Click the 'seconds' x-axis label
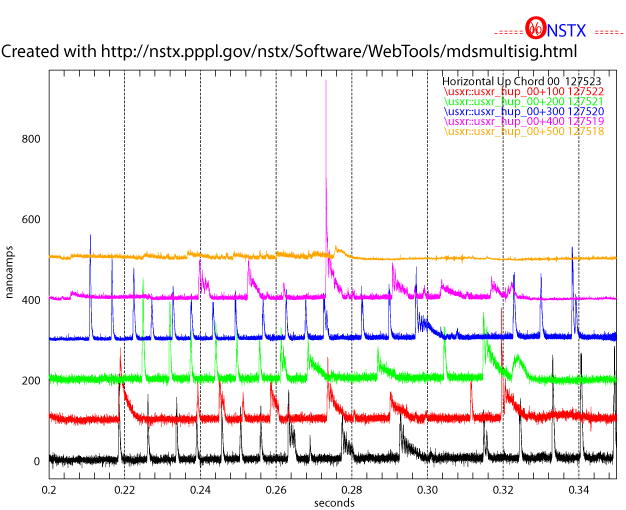The height and width of the screenshot is (510, 626). tap(333, 503)
